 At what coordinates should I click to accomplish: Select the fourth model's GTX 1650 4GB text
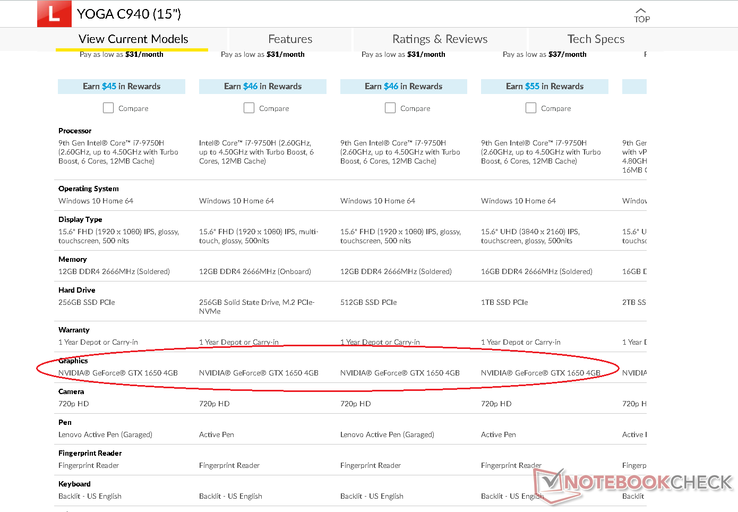[541, 373]
